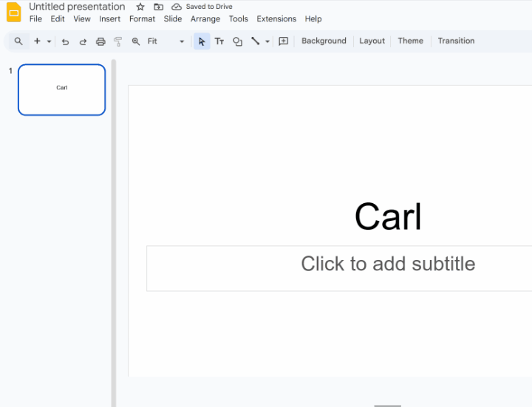This screenshot has width=532, height=407.
Task: Open the Transition panel
Action: click(x=456, y=41)
